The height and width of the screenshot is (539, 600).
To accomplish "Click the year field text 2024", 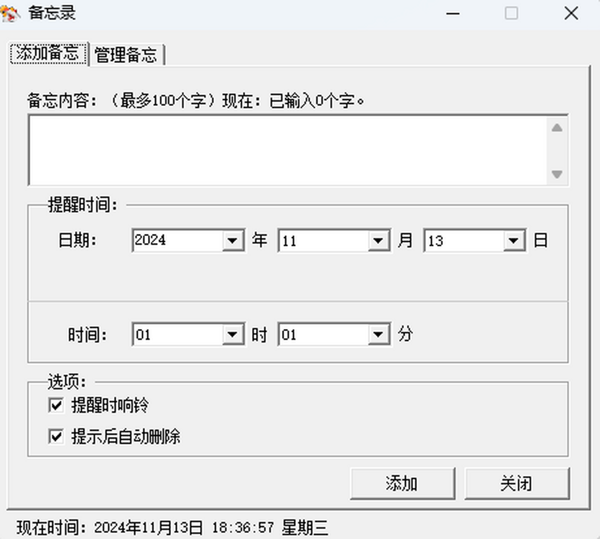I will pos(150,240).
